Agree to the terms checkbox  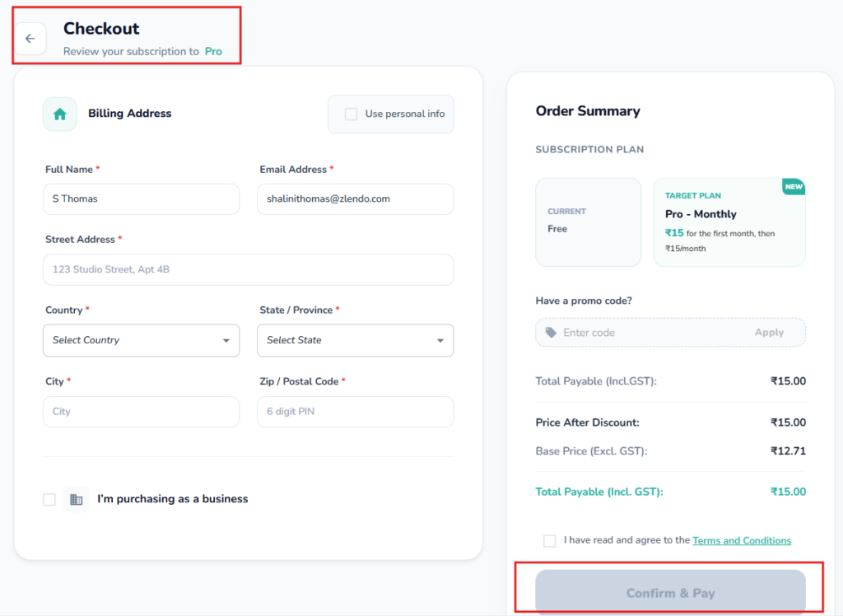[x=549, y=541]
